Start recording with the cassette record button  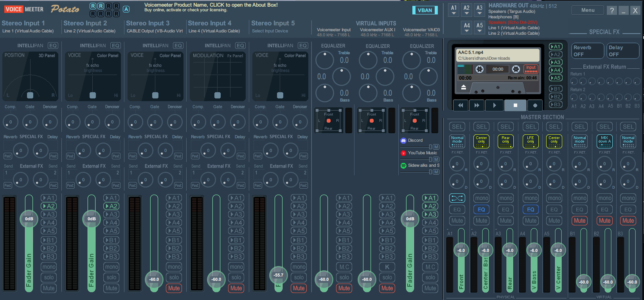click(x=535, y=105)
